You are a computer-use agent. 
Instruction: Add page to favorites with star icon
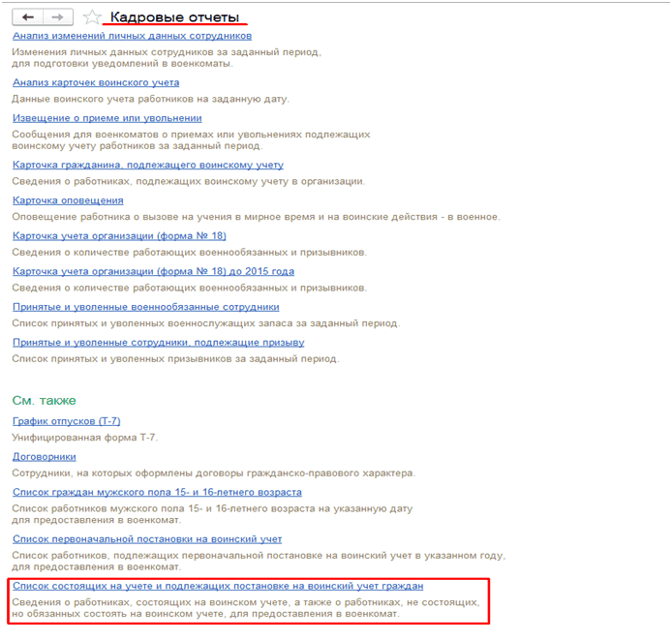(x=92, y=17)
